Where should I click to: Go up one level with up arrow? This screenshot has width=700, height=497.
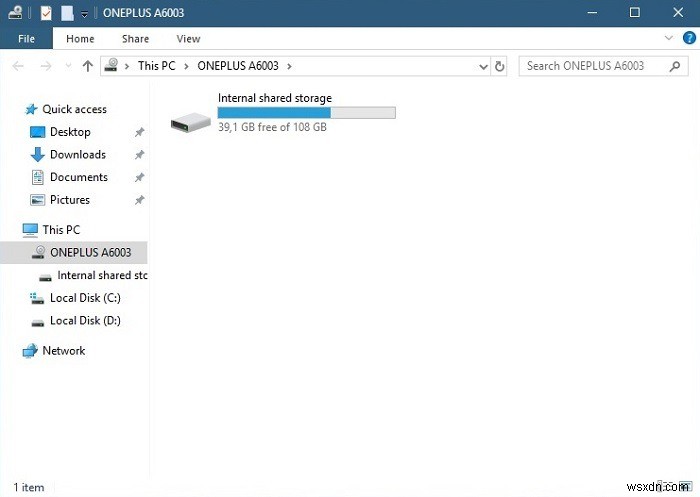(88, 66)
